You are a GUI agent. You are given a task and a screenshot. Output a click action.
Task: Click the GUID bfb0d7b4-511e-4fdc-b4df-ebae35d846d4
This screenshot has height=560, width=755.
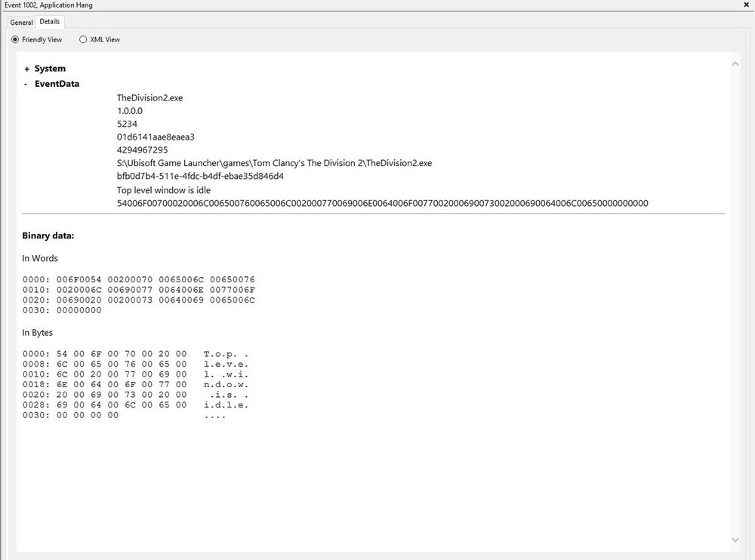point(200,176)
